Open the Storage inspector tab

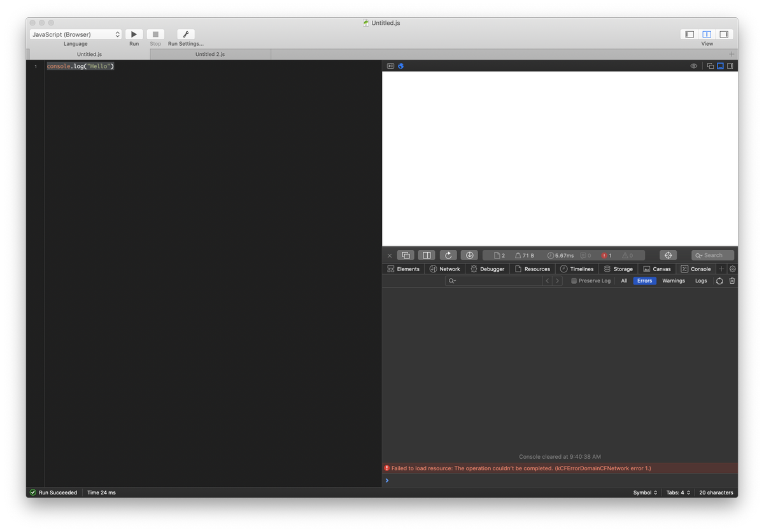click(x=618, y=269)
